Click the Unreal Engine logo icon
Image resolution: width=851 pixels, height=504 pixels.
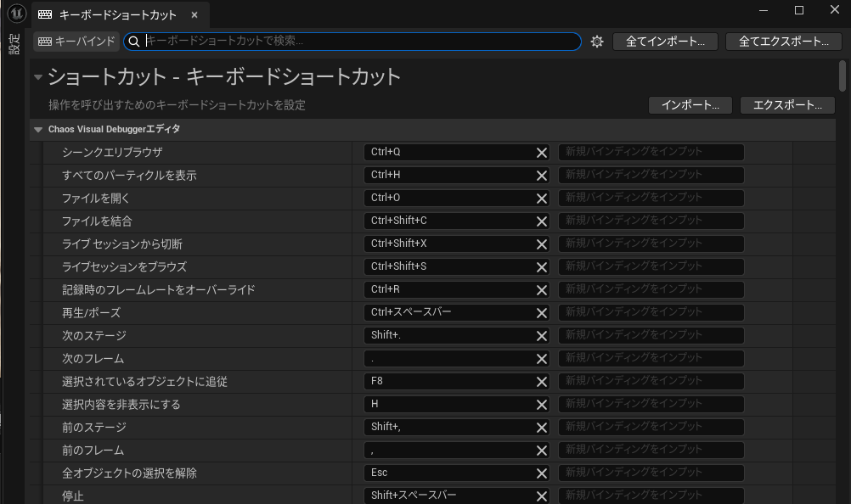click(x=16, y=13)
